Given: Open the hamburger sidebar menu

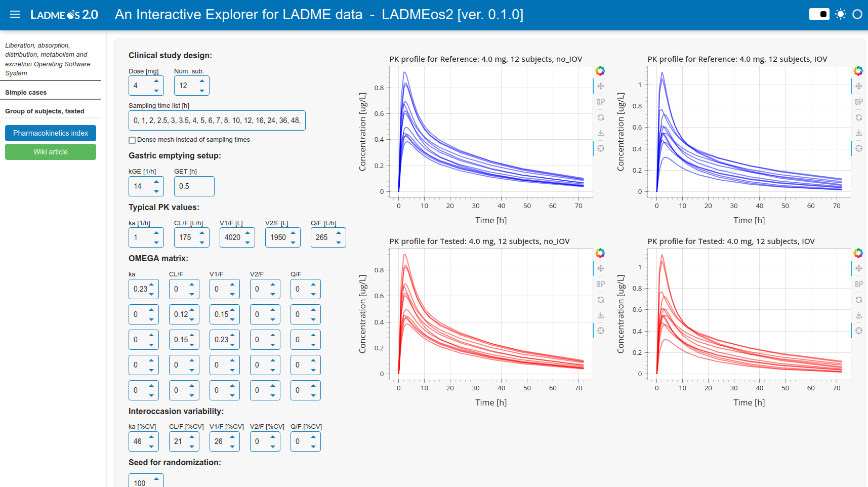Looking at the screenshot, I should coord(15,15).
